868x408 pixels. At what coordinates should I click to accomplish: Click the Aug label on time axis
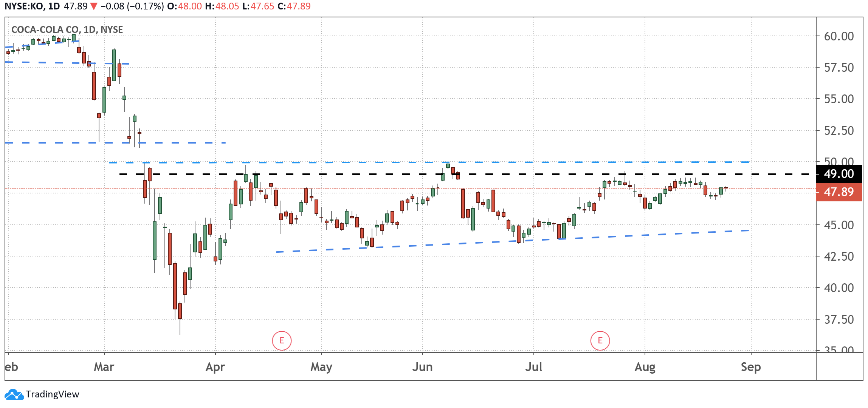coord(645,367)
